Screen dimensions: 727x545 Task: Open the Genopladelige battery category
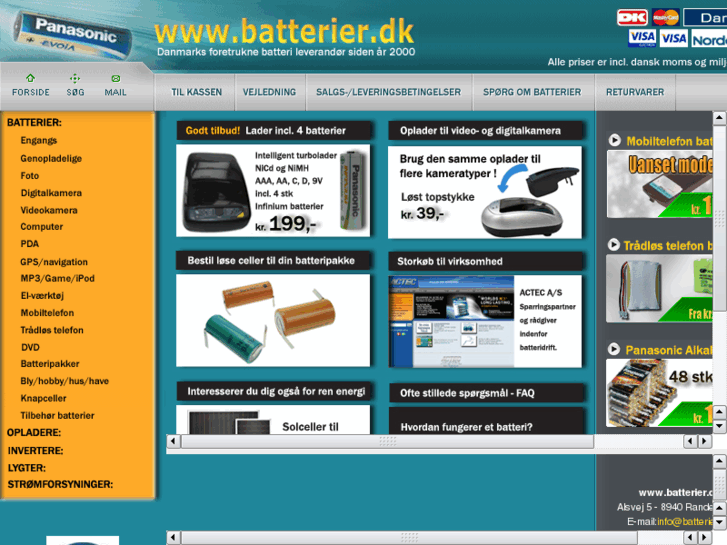51,159
